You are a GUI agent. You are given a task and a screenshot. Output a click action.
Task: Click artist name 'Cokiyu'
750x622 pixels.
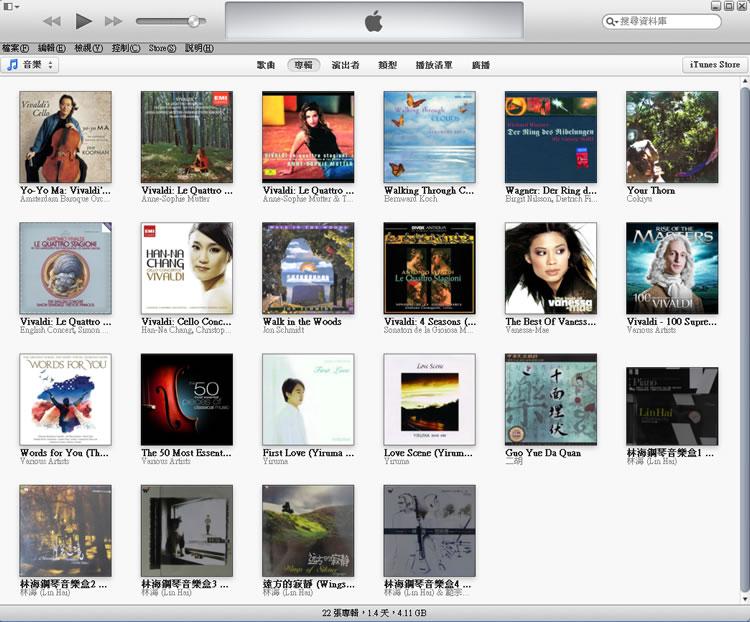(639, 199)
